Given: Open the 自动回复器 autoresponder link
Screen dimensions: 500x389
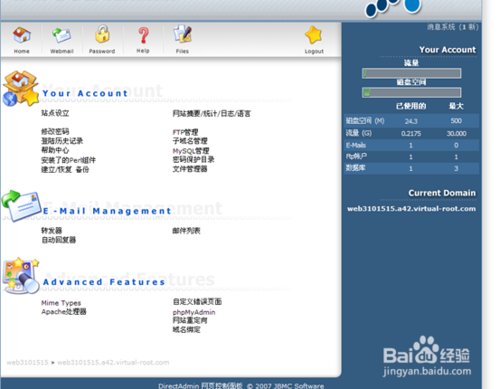Looking at the screenshot, I should pos(59,240).
